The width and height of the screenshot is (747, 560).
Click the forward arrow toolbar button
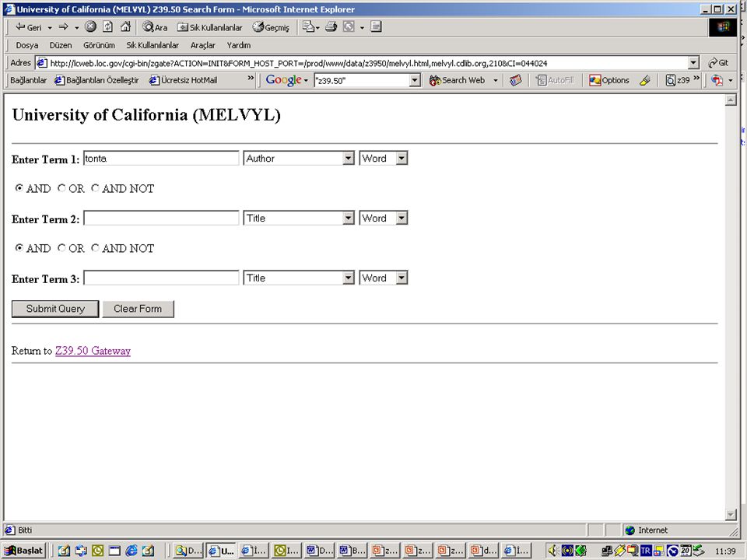coord(64,27)
